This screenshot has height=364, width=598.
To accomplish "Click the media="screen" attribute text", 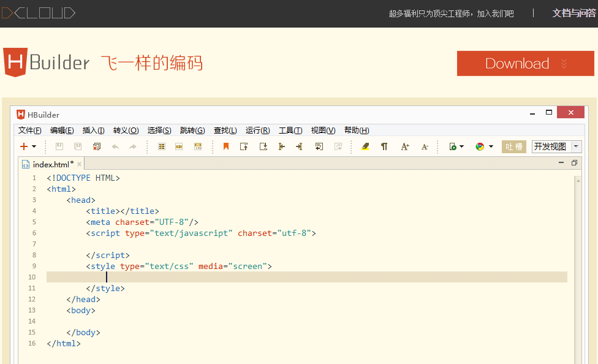I will click(x=232, y=267).
